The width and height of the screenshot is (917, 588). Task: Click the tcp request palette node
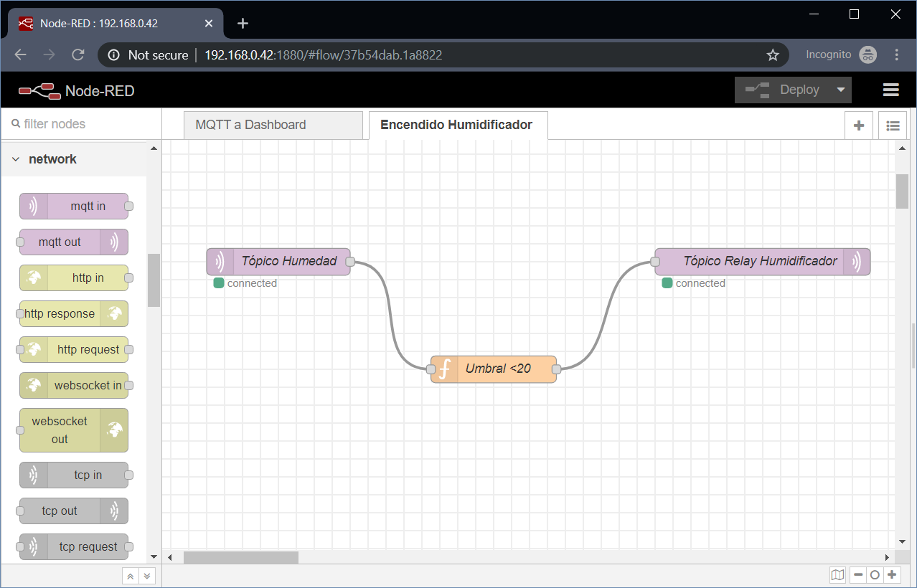[74, 546]
